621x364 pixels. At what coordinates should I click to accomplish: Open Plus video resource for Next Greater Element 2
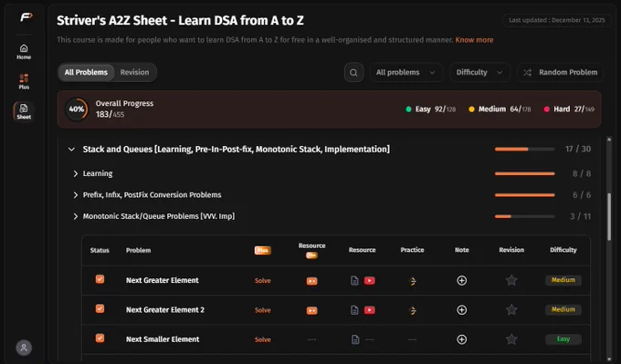point(311,310)
